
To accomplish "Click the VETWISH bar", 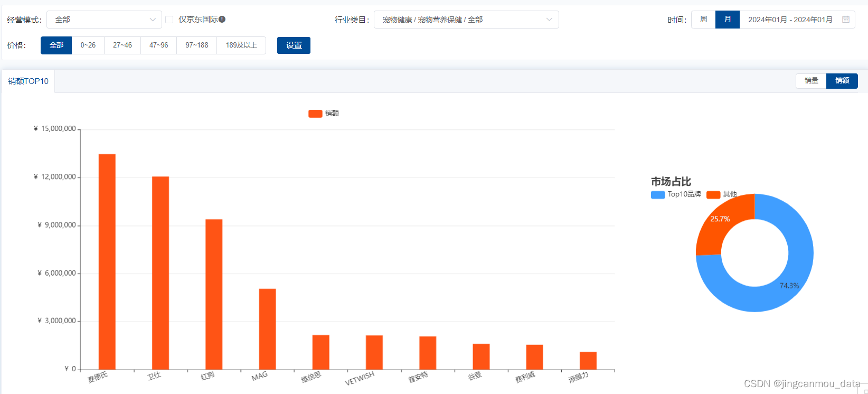I will coord(374,352).
